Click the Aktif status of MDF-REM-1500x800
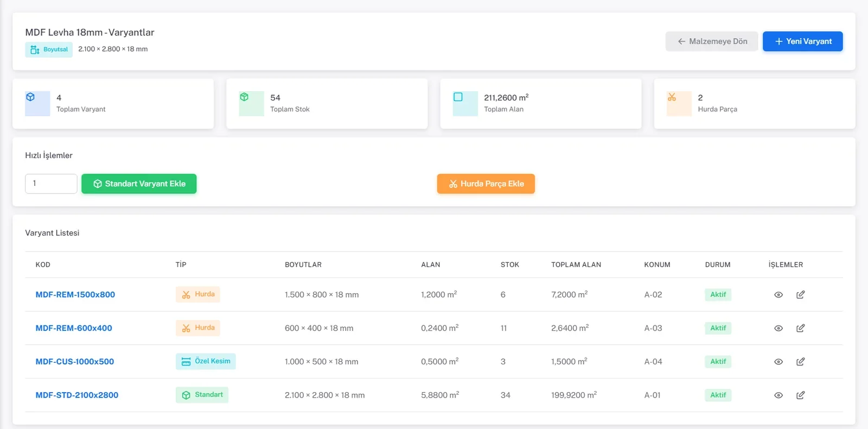 click(718, 295)
